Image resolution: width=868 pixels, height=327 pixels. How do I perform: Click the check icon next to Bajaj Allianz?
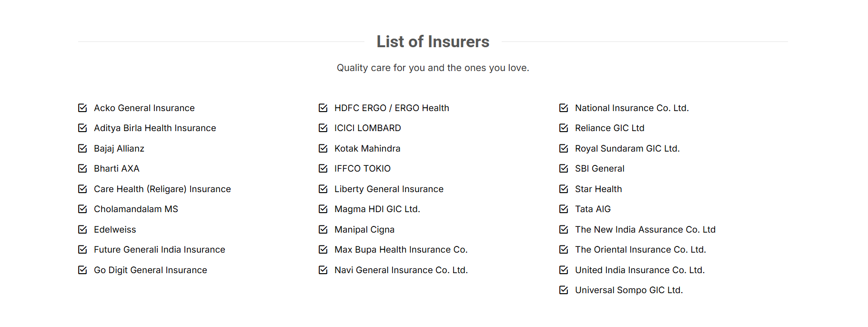82,149
